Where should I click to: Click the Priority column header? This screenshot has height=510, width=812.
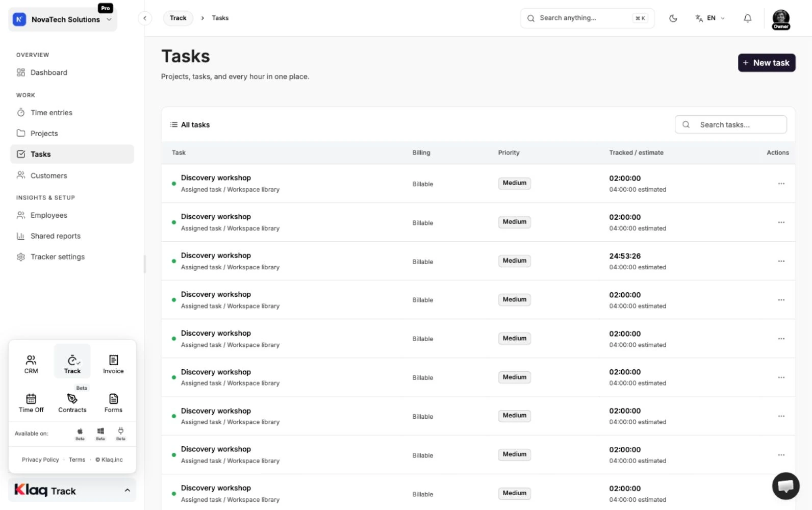509,152
